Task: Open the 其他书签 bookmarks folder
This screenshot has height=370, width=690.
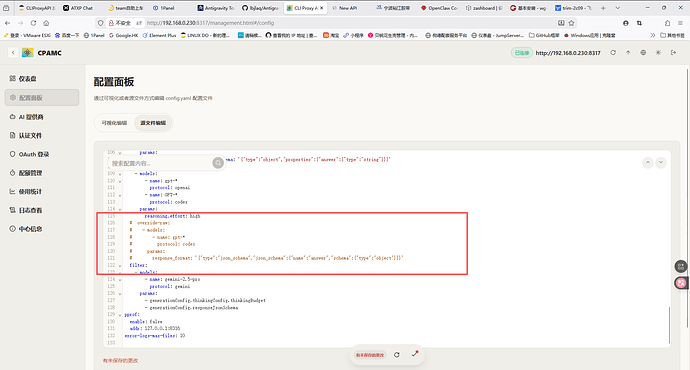Action: click(x=672, y=35)
